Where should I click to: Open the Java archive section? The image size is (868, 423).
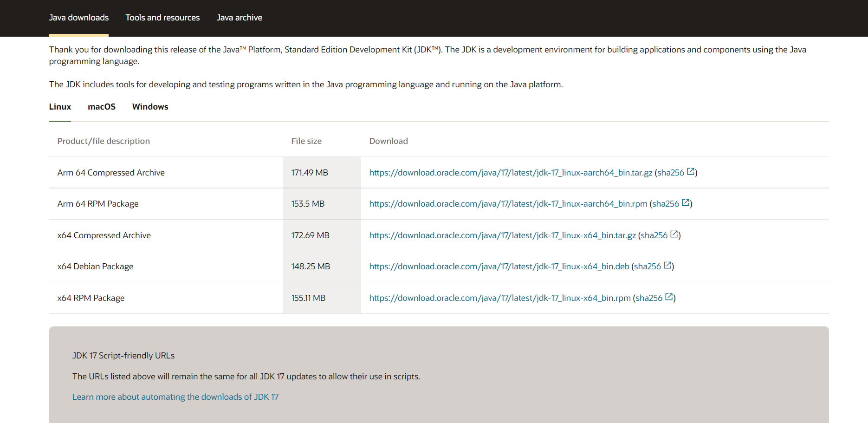coord(239,18)
